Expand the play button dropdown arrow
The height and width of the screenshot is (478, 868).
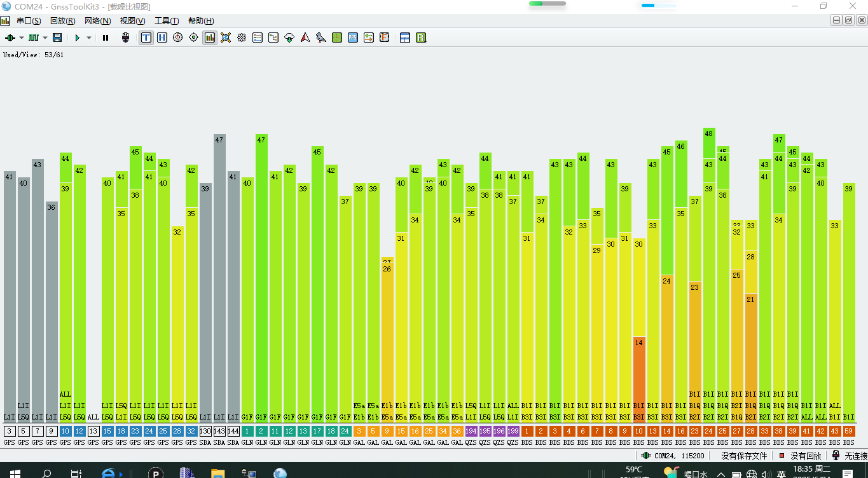[x=89, y=38]
